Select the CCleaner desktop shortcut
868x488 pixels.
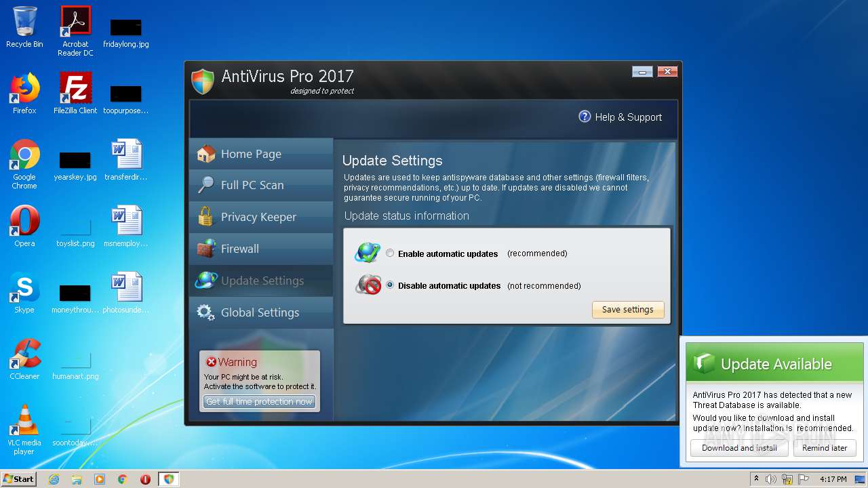(x=24, y=359)
